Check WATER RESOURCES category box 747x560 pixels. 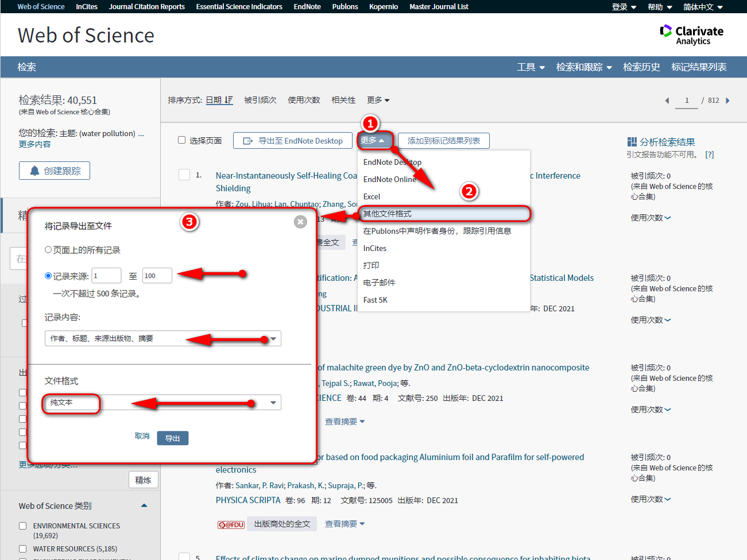(23, 549)
